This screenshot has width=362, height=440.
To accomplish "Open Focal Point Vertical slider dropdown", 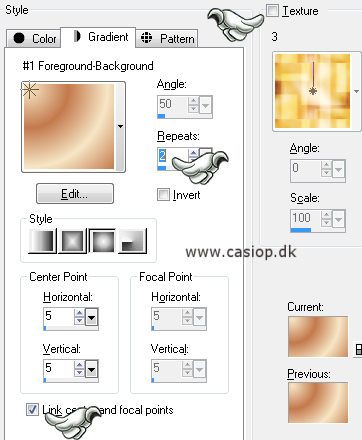I will tap(199, 369).
